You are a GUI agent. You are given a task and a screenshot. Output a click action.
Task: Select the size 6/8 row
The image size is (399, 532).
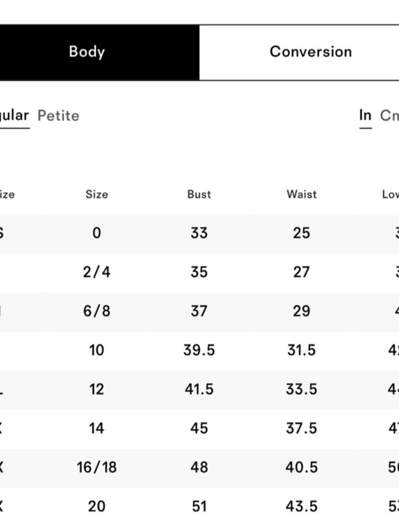coord(199,311)
